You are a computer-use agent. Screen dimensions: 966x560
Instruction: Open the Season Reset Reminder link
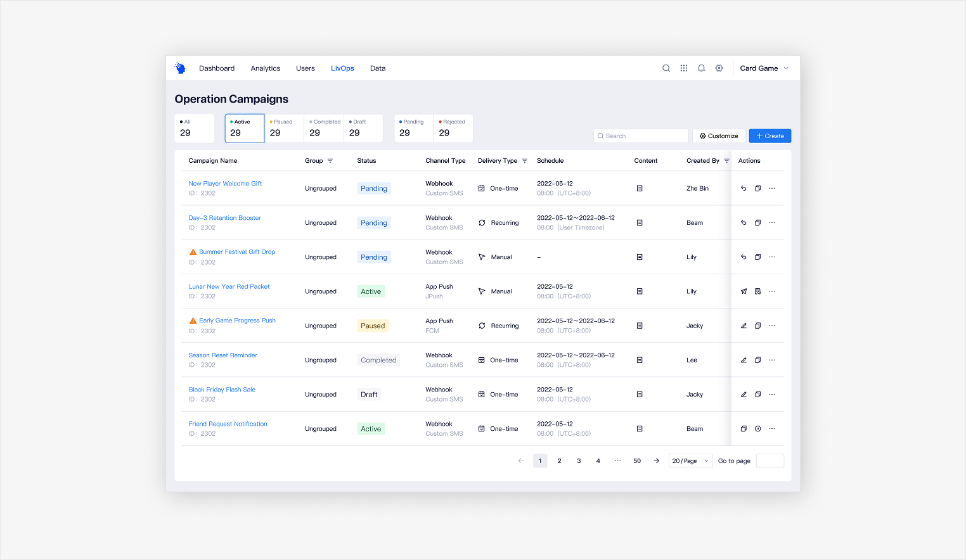click(x=222, y=355)
